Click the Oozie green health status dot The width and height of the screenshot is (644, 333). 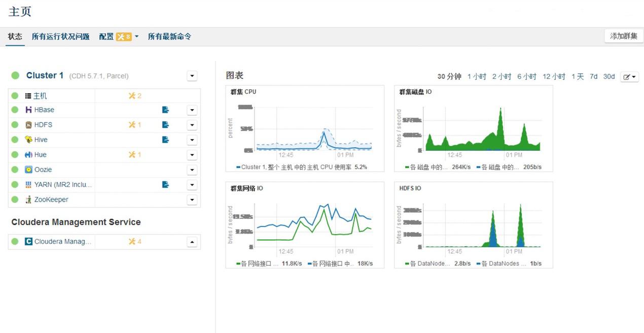click(x=15, y=170)
